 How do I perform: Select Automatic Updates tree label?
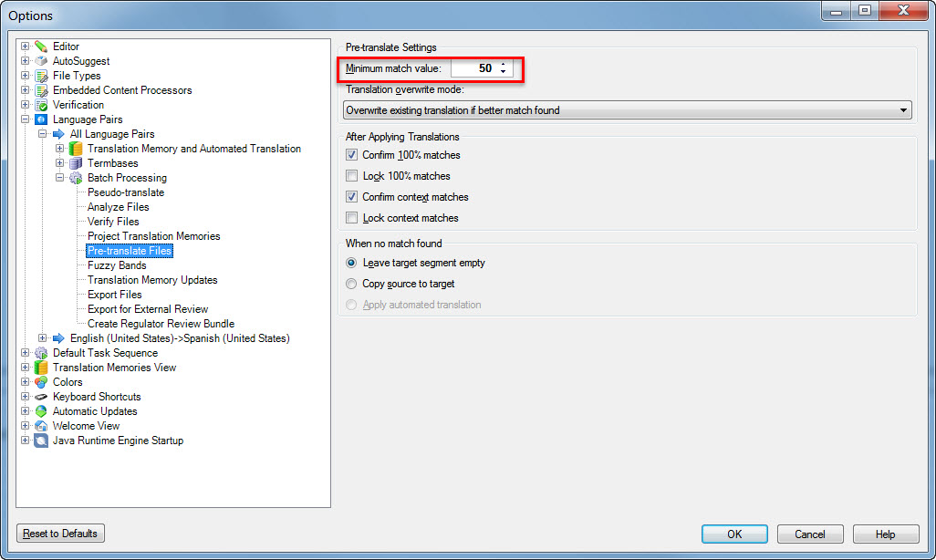[x=95, y=411]
